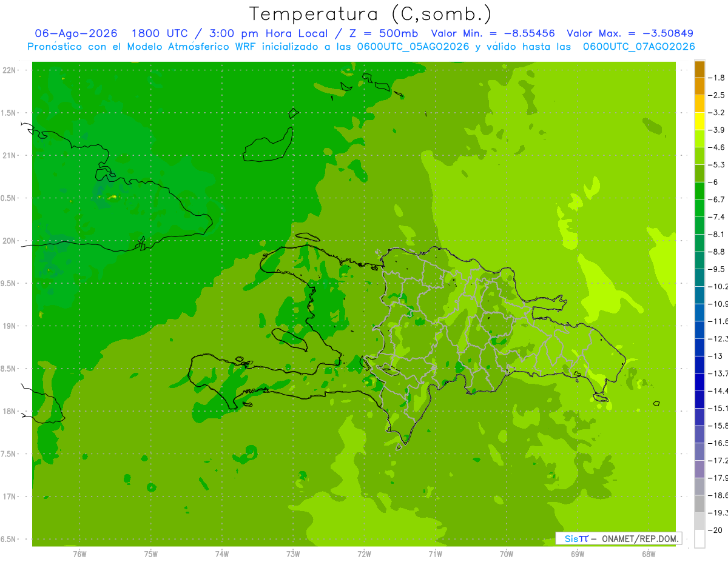Click the '18N' latitude label
Viewport: 728px width, 562px height.
[x=10, y=411]
